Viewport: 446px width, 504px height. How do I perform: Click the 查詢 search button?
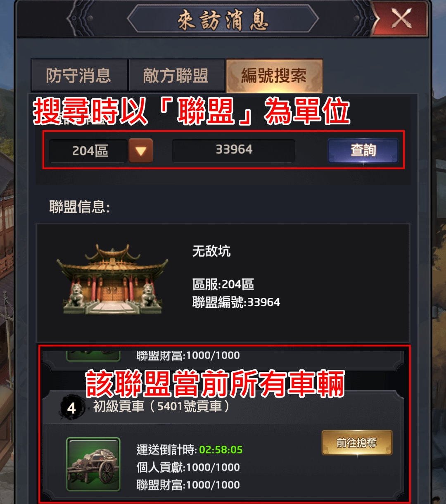tap(363, 150)
